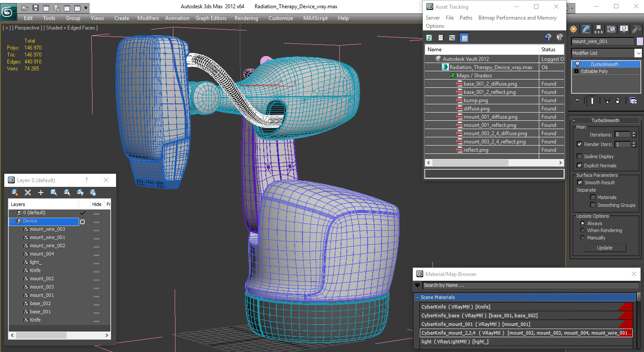Click the Perspective viewport label
This screenshot has height=352, width=644.
(28, 28)
